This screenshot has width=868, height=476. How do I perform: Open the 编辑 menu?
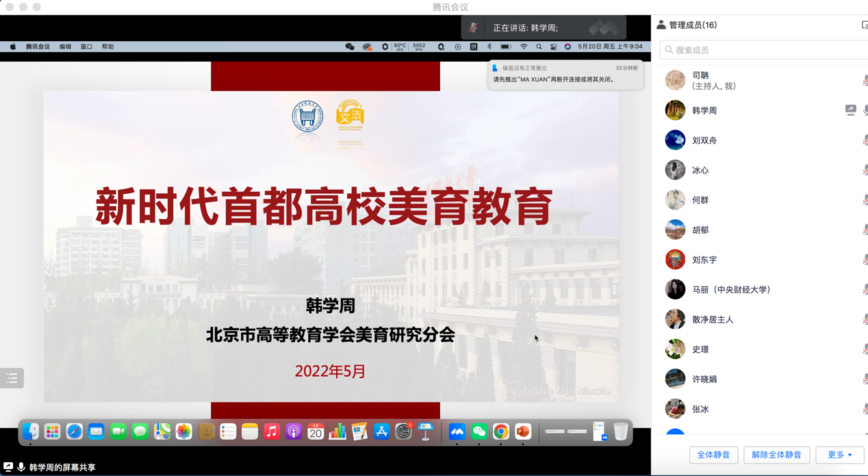[x=65, y=47]
